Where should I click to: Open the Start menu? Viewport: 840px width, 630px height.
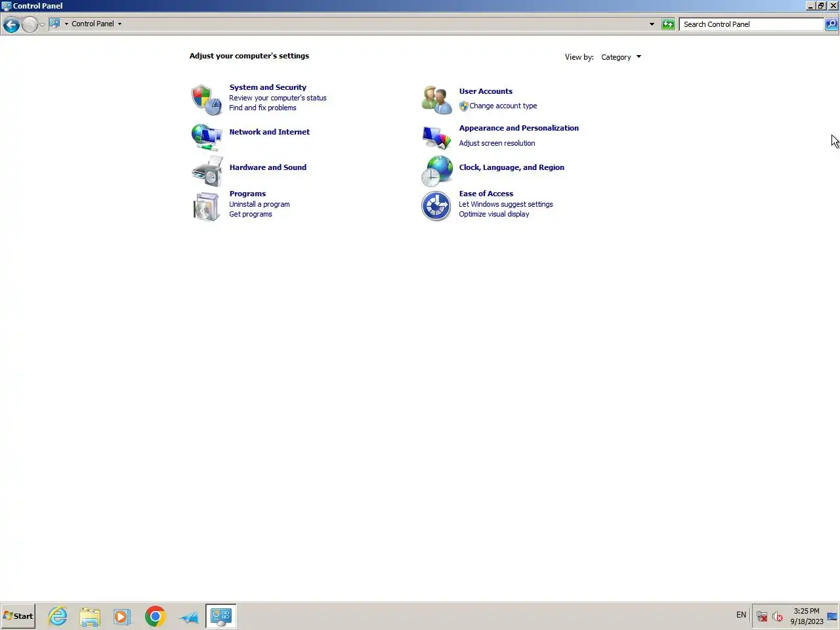click(x=18, y=616)
